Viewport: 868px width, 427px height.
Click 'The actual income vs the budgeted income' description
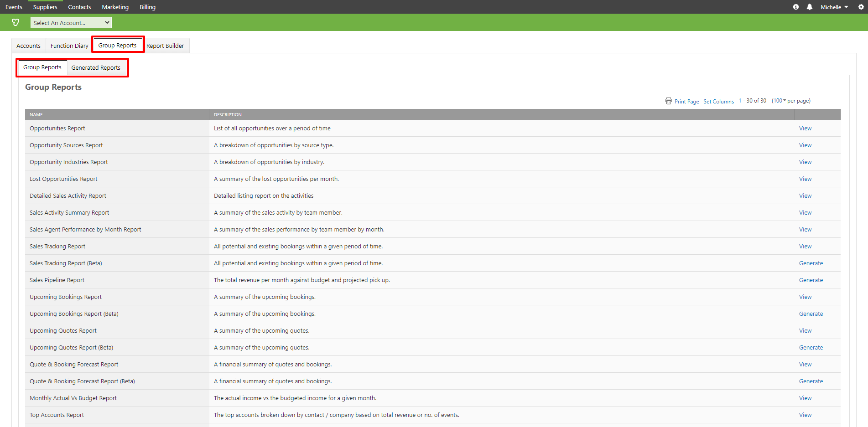point(295,398)
